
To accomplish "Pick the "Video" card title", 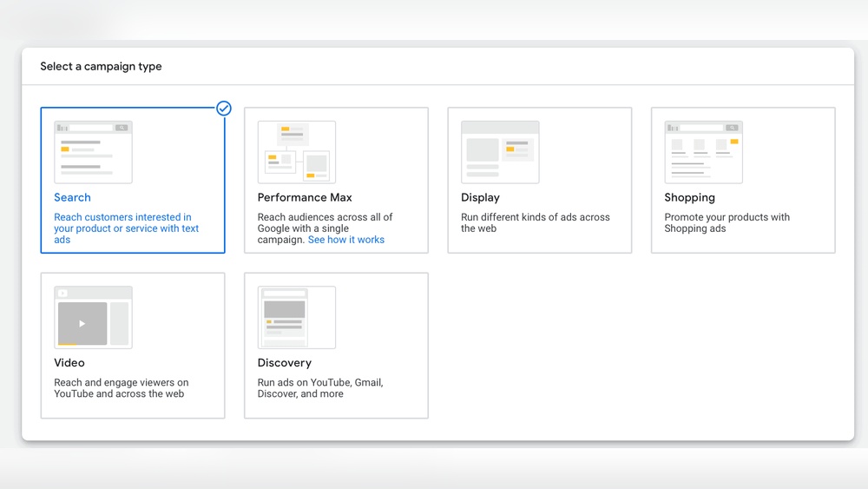I will [69, 363].
